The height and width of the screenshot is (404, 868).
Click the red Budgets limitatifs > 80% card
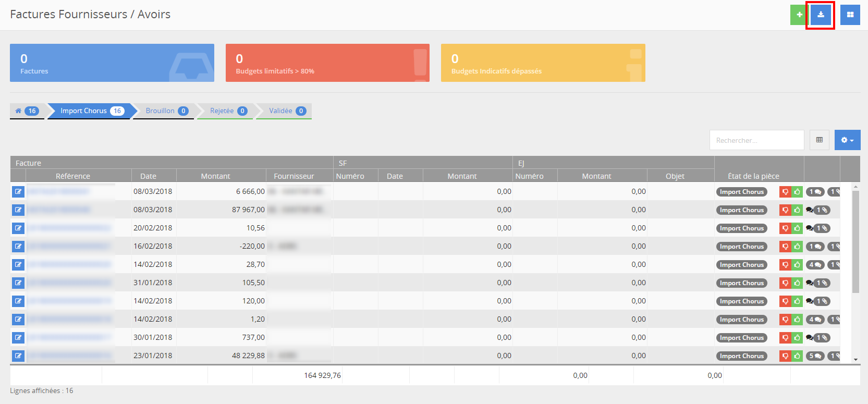(x=327, y=63)
